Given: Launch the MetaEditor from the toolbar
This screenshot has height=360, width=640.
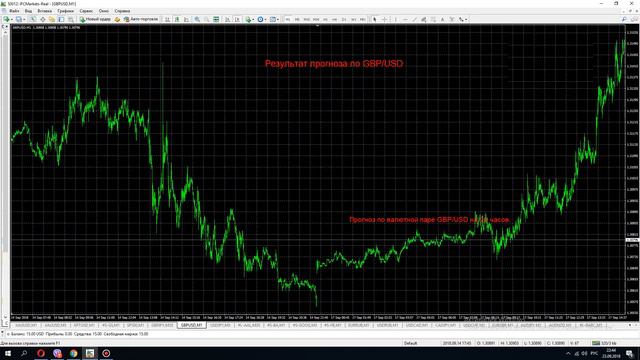Looking at the screenshot, I should (117, 19).
